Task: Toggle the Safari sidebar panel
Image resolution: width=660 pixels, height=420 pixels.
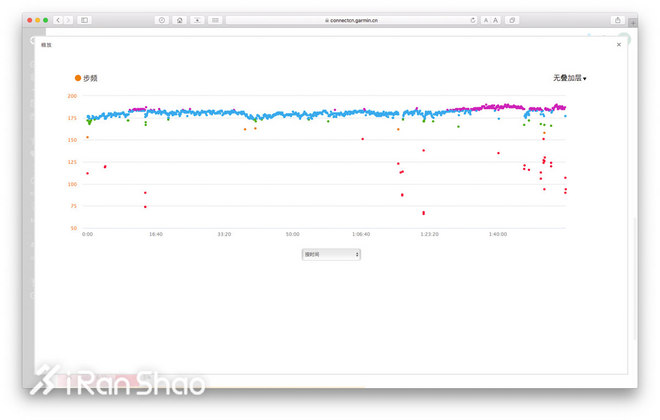Action: (x=85, y=20)
